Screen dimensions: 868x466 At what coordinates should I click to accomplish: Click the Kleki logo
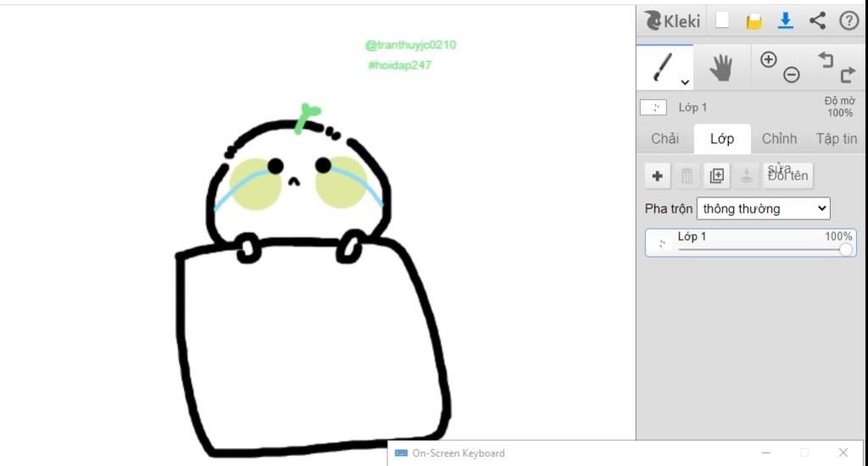coord(672,21)
